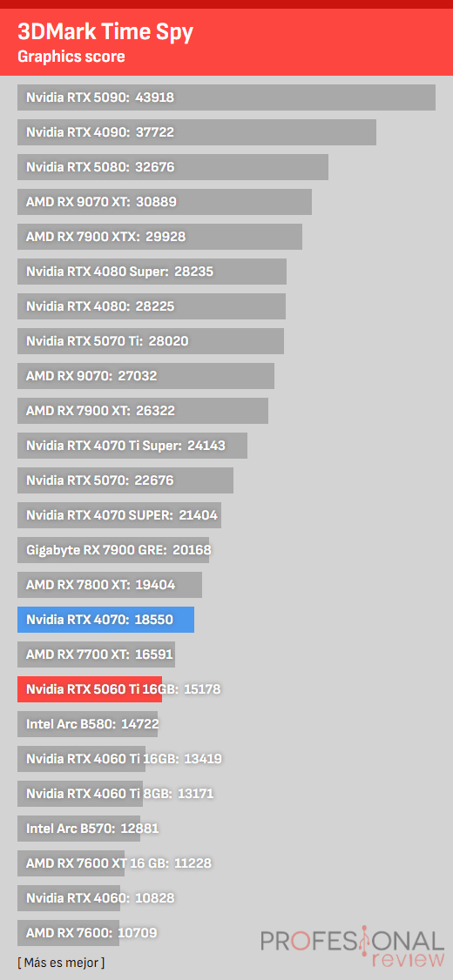Open the Profesional Review logo
The width and height of the screenshot is (453, 980).
tap(352, 947)
